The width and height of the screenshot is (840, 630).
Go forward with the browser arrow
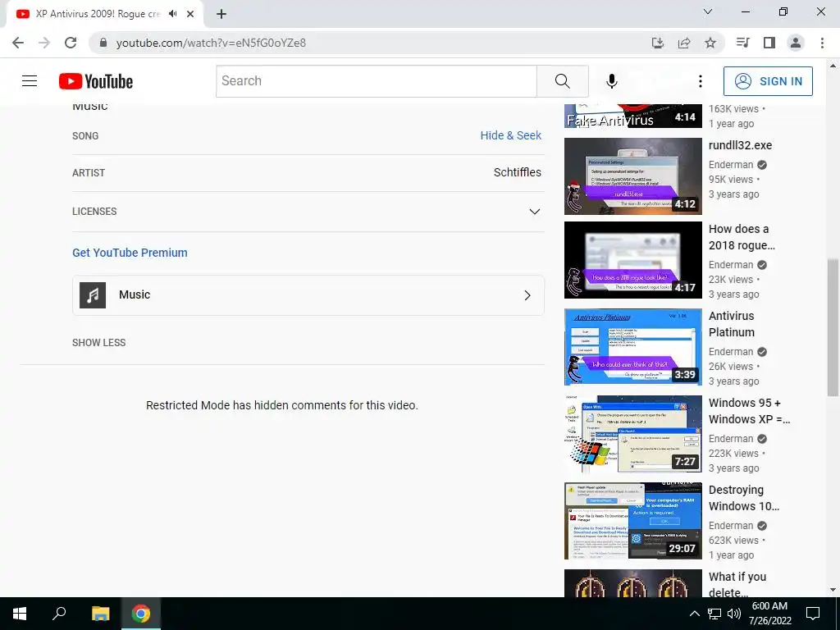pos(44,43)
